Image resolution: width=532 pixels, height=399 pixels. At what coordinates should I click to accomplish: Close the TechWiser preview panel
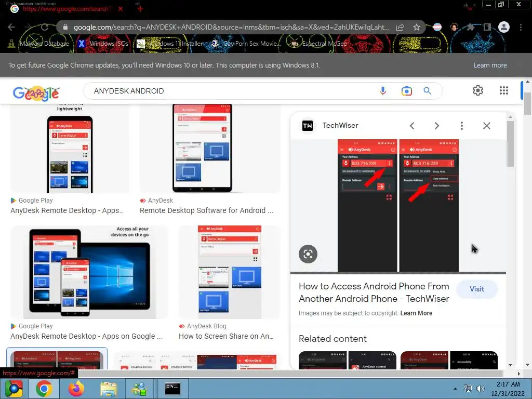click(486, 126)
